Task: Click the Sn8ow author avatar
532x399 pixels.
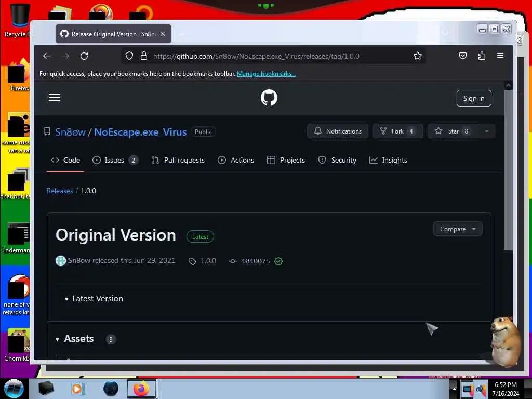Action: point(61,261)
